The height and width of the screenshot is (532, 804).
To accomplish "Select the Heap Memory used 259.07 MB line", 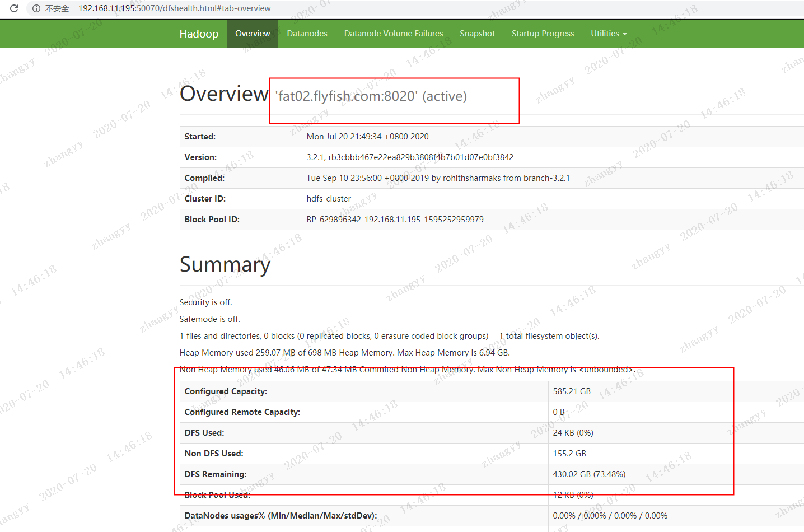I will tap(344, 353).
